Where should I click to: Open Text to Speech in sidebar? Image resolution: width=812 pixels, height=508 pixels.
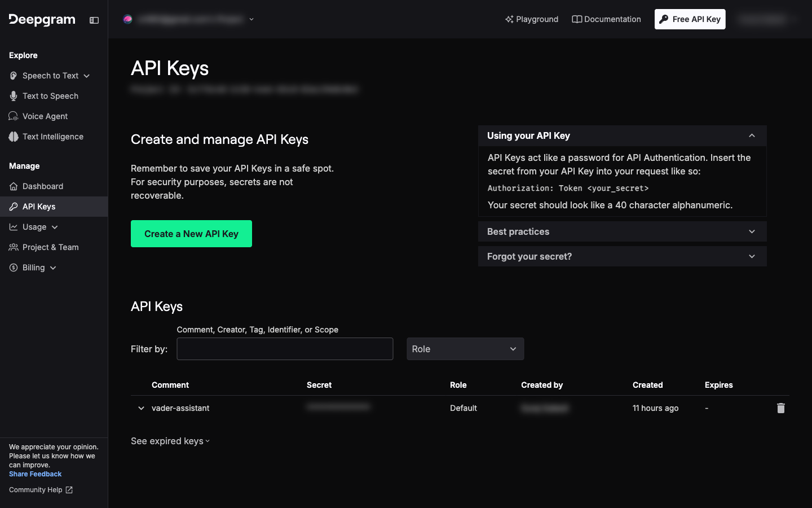point(50,96)
